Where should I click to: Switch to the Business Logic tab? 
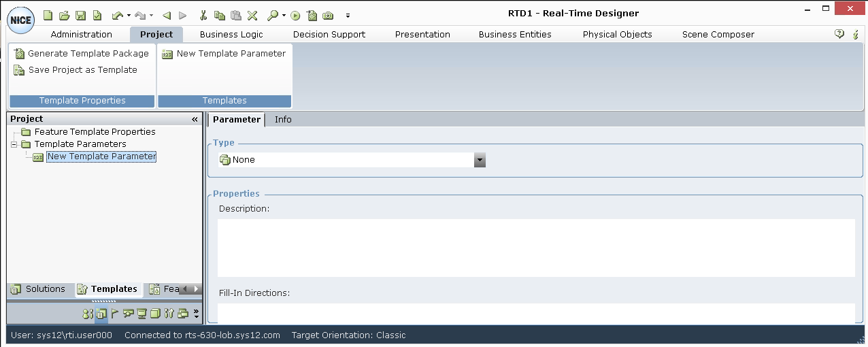click(231, 34)
